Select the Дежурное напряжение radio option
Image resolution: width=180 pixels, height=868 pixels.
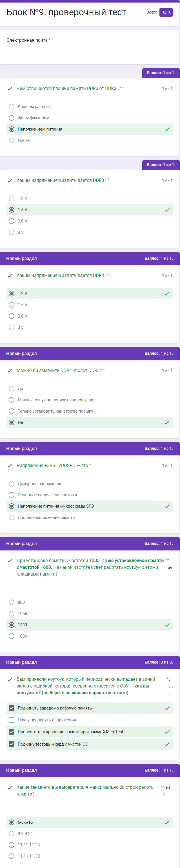[12, 484]
